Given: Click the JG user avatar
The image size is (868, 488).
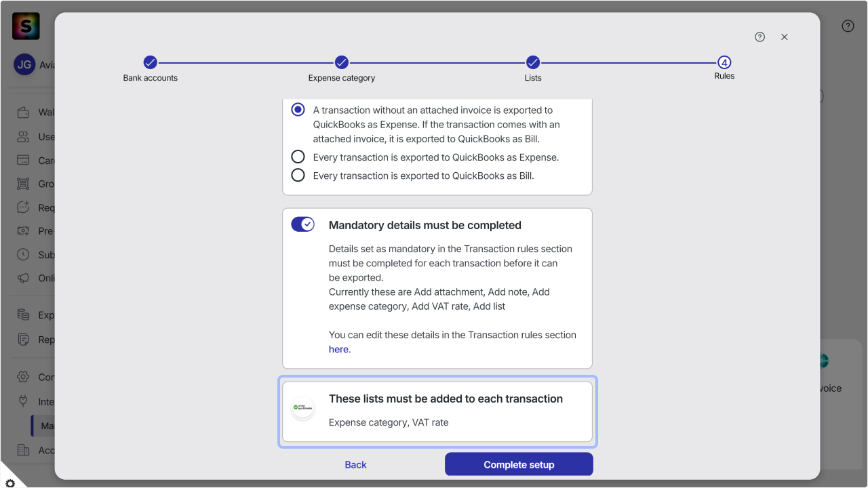Looking at the screenshot, I should pyautogui.click(x=24, y=65).
